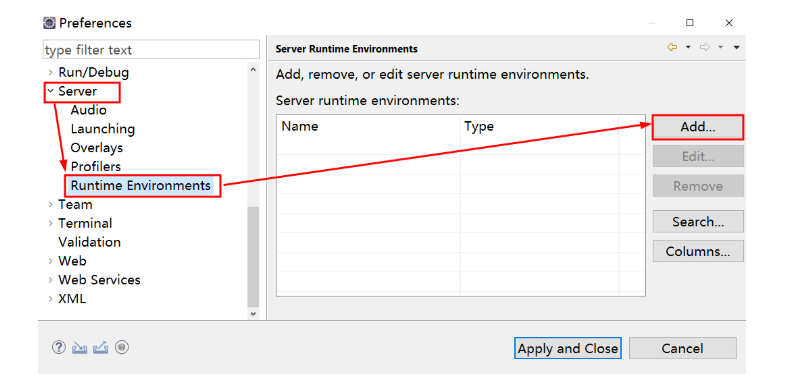Click Apply and Close
The image size is (785, 392).
(x=568, y=348)
